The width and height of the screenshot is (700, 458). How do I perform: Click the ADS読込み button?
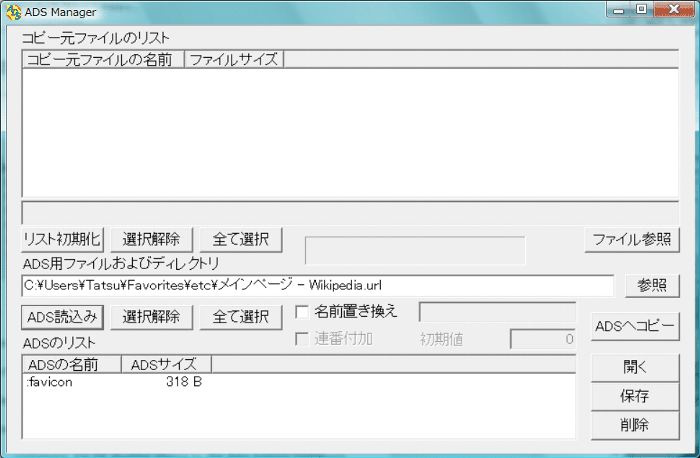pyautogui.click(x=62, y=317)
